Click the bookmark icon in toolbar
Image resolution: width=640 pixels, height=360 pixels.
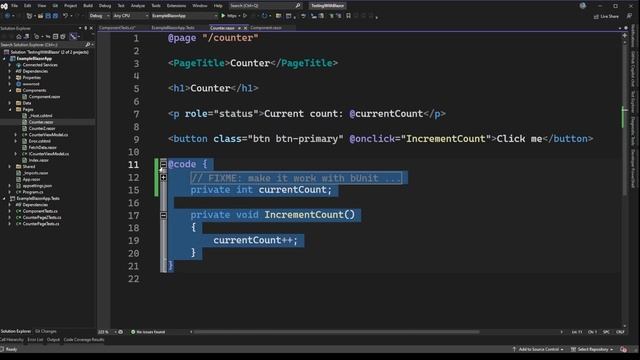coord(348,16)
